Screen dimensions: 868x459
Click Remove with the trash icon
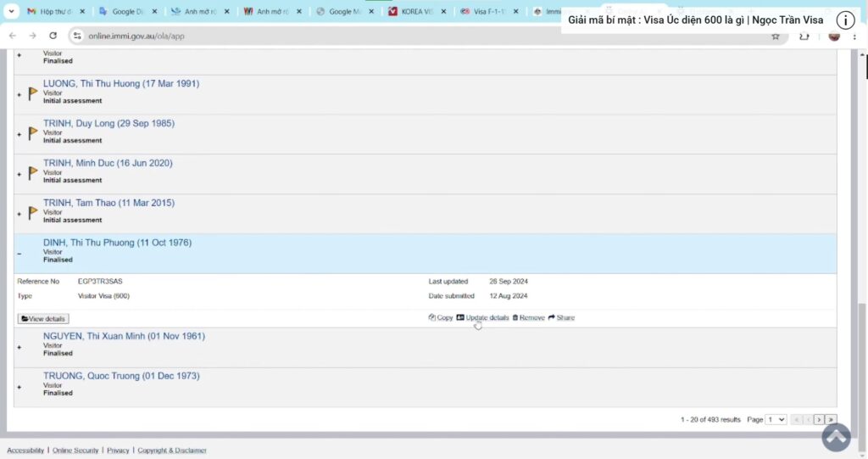pyautogui.click(x=529, y=317)
